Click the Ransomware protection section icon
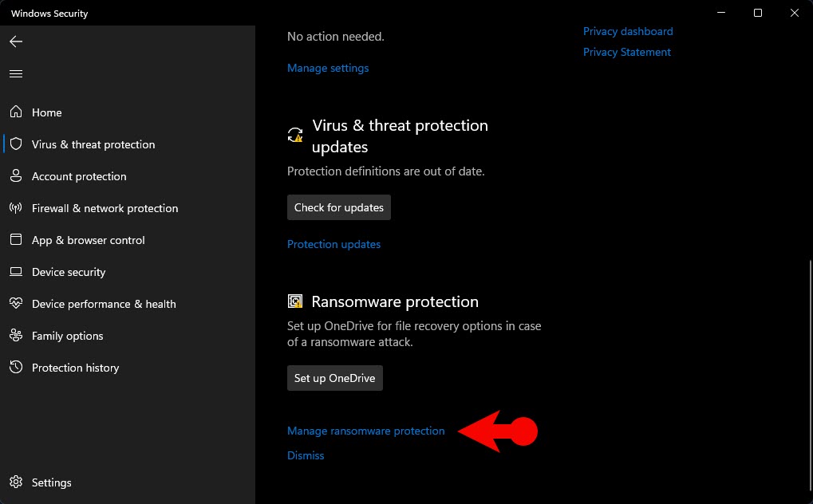Screen dimensions: 813x504 tap(295, 301)
